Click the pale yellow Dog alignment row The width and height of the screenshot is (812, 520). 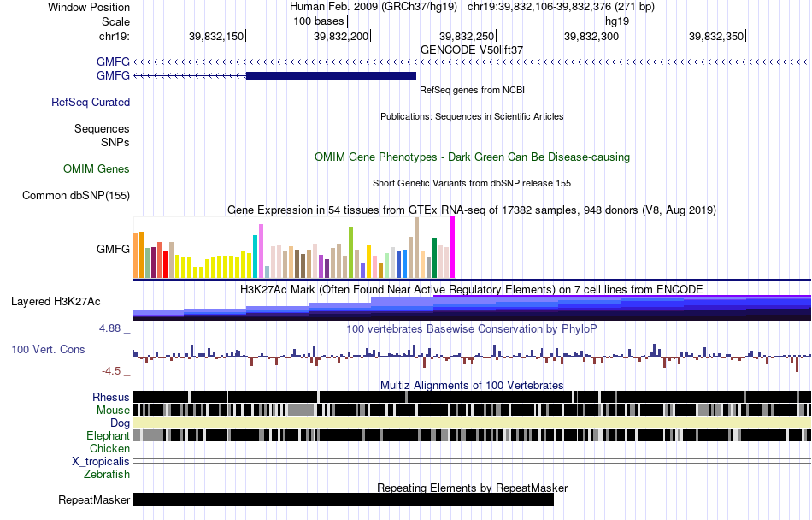(472, 422)
